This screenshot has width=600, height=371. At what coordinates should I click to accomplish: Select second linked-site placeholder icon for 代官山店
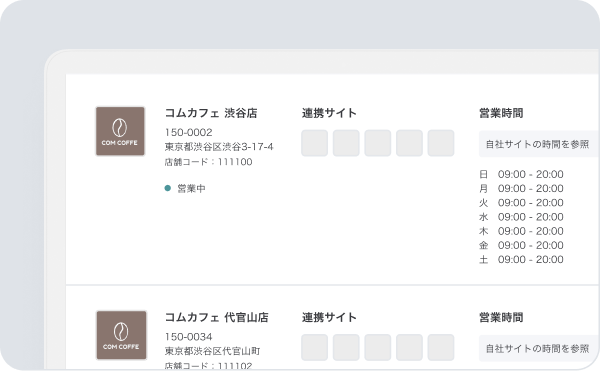click(346, 347)
